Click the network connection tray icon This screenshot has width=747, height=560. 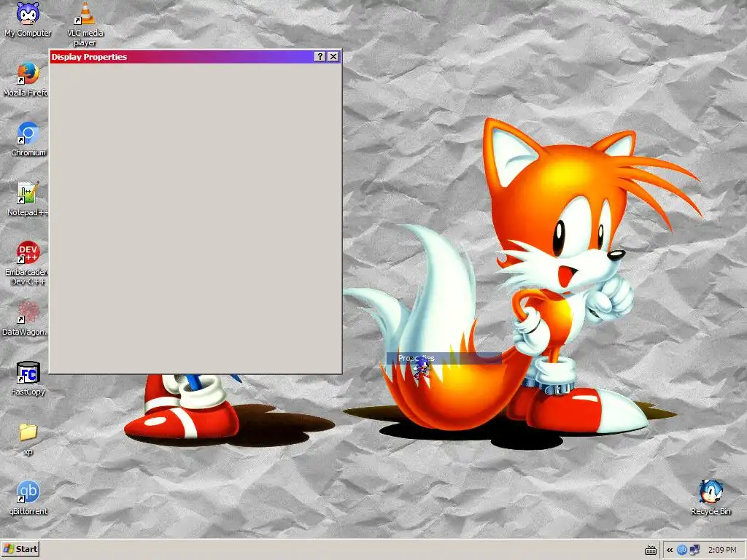[x=694, y=550]
